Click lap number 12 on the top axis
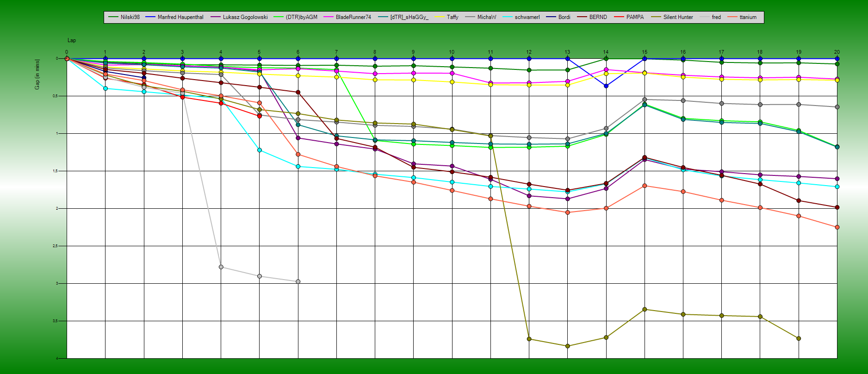 click(529, 52)
